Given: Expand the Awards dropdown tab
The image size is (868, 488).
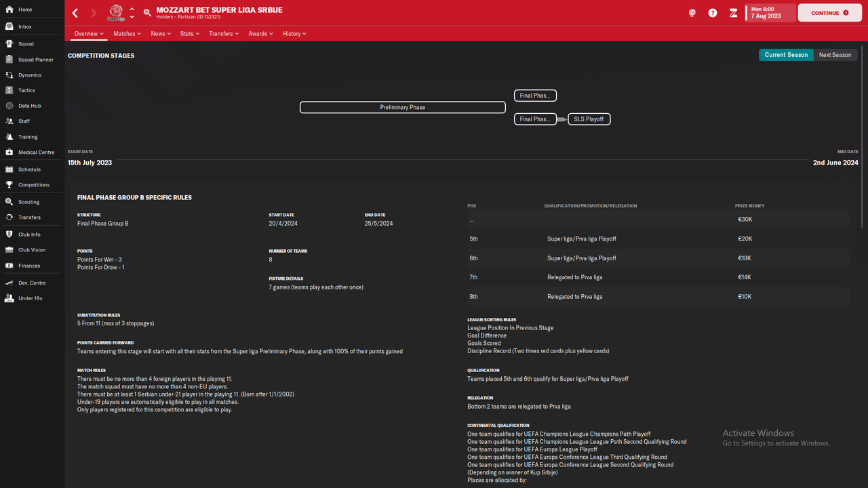Looking at the screenshot, I should click(260, 33).
